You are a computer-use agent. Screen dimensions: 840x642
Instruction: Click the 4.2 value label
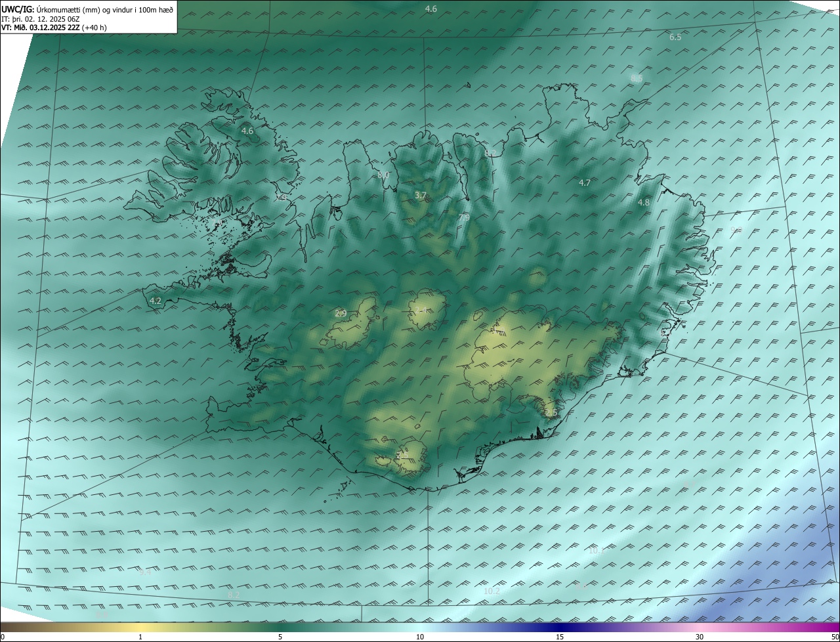[156, 301]
